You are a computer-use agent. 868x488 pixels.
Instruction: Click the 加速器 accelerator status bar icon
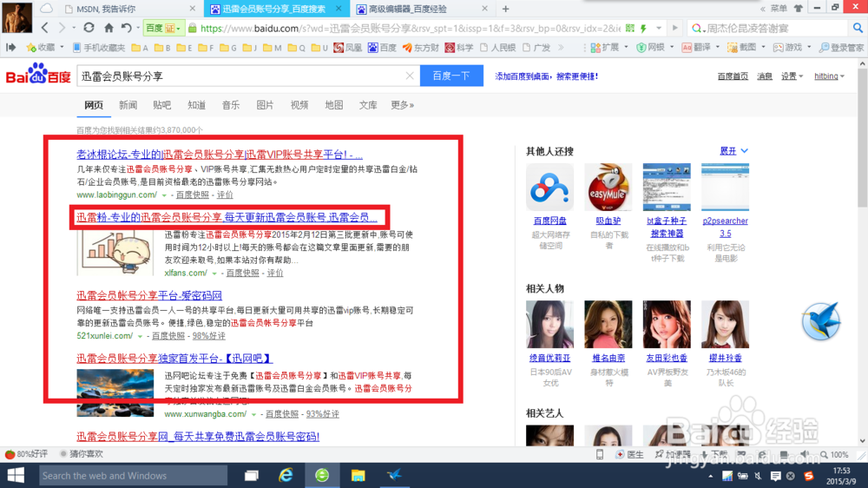tap(673, 454)
